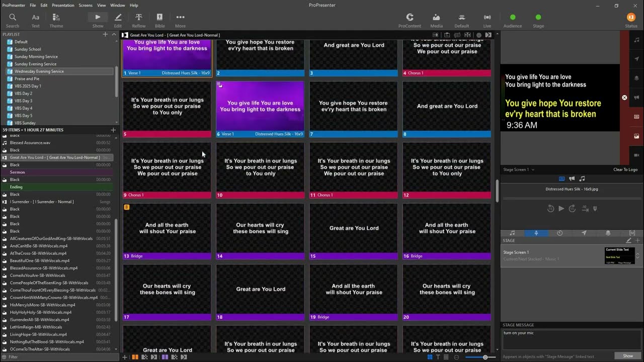This screenshot has width=644, height=362.
Task: Clear the media layer
Action: tap(636, 136)
